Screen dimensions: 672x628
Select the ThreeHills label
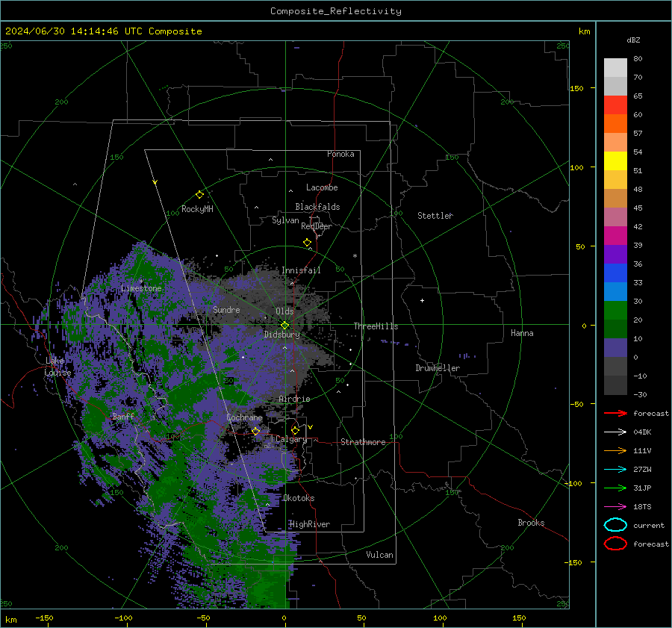(x=376, y=326)
